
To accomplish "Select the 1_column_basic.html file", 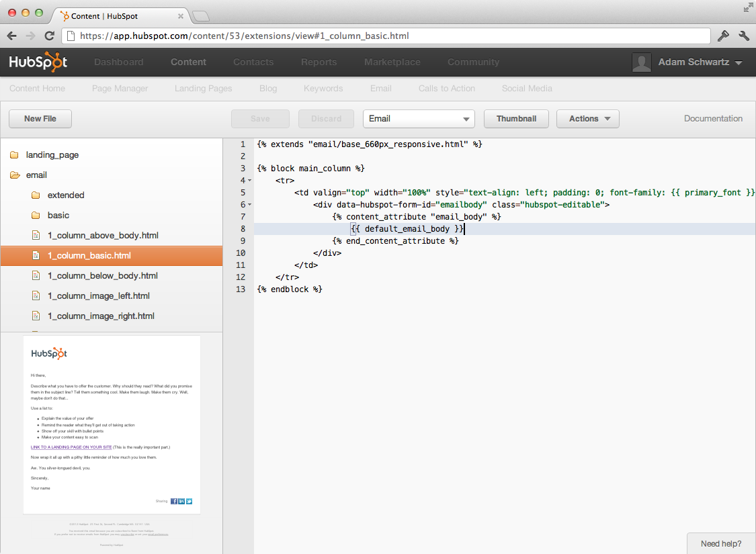I will (x=112, y=256).
